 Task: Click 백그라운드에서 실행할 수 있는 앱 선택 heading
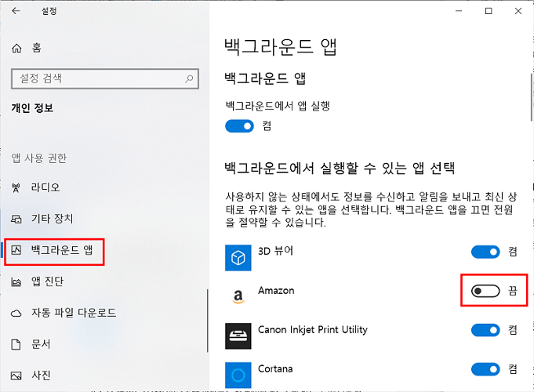pyautogui.click(x=340, y=169)
